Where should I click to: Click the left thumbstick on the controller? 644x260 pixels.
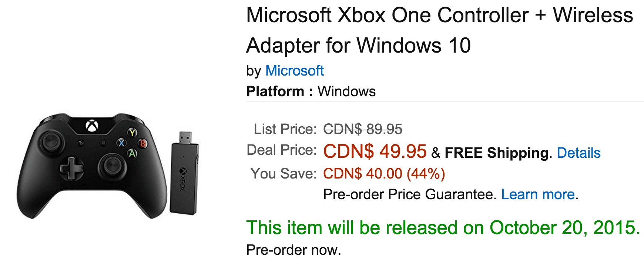coord(51,141)
